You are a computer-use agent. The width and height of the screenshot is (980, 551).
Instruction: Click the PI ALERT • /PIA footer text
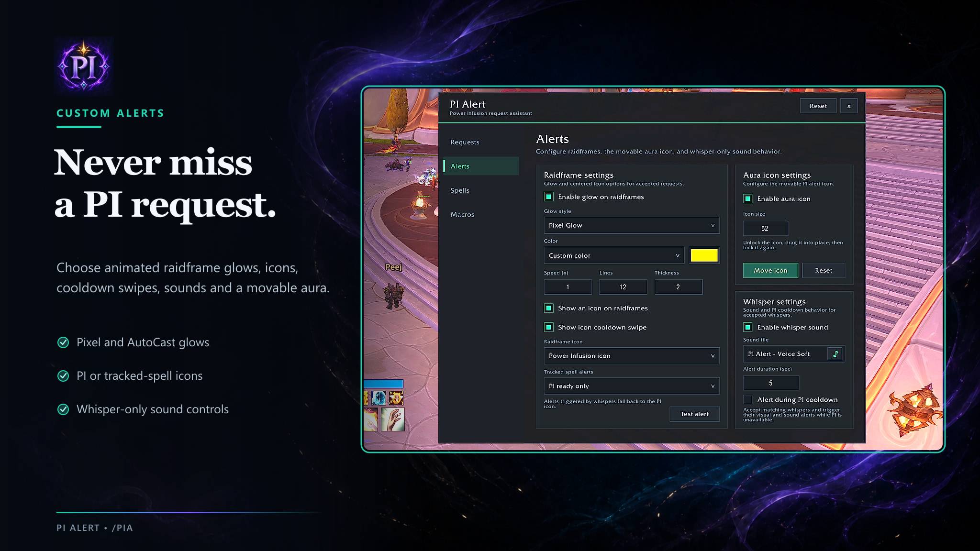point(95,528)
